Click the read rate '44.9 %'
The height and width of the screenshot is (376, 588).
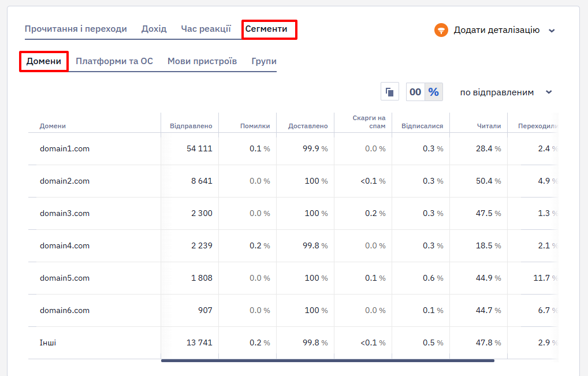(488, 278)
